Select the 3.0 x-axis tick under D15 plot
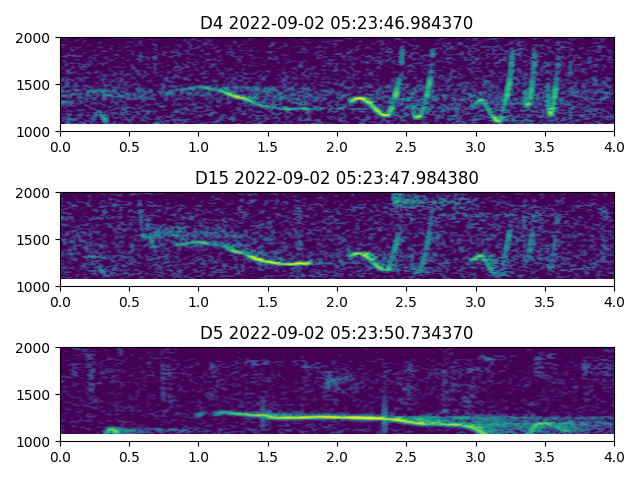The image size is (640, 480). click(x=476, y=301)
